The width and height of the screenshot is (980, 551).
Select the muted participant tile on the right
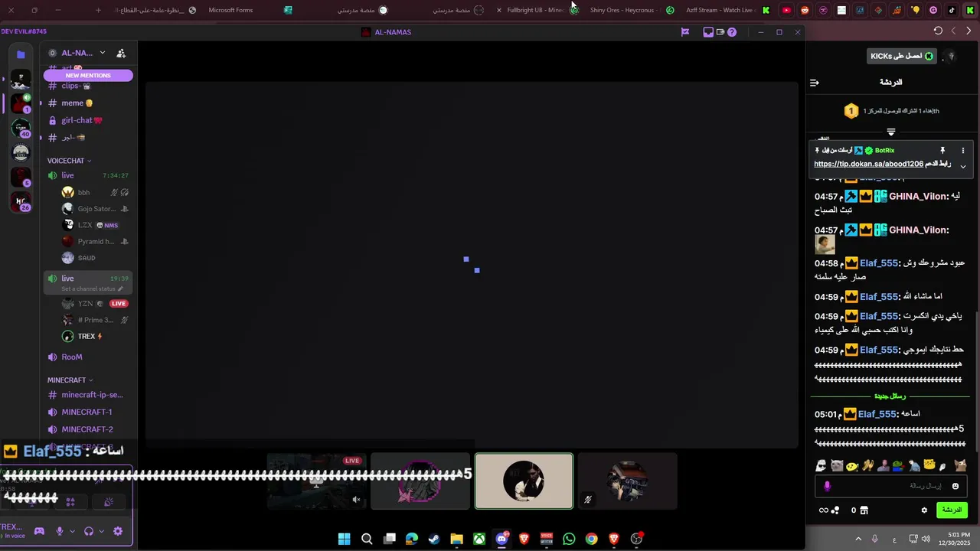point(628,481)
